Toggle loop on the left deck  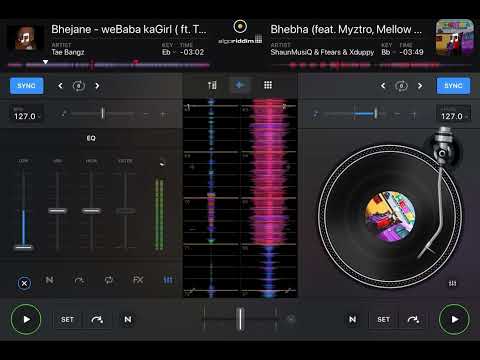click(79, 86)
